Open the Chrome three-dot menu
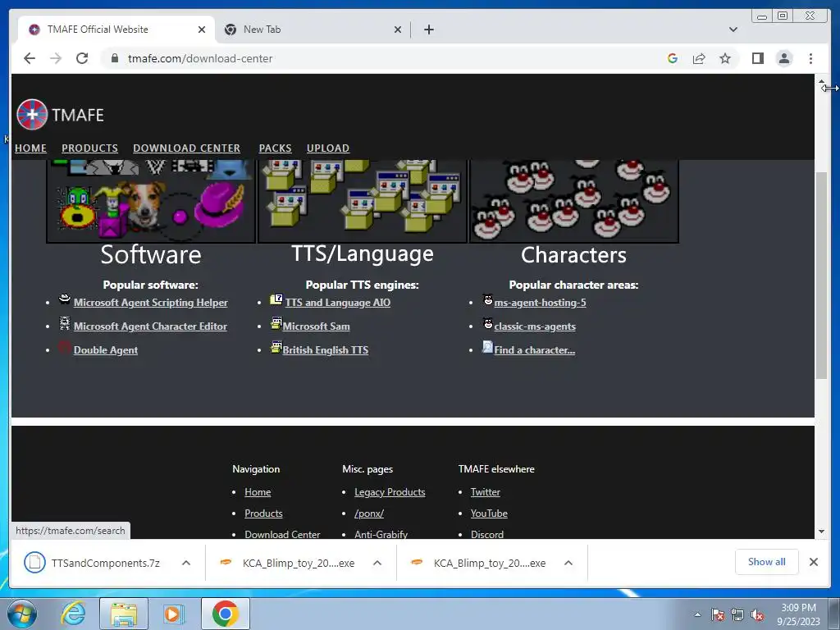This screenshot has height=630, width=840. pos(810,58)
